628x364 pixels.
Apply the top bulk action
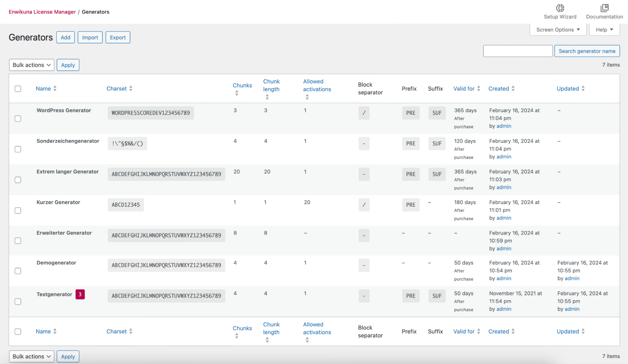[x=68, y=65]
